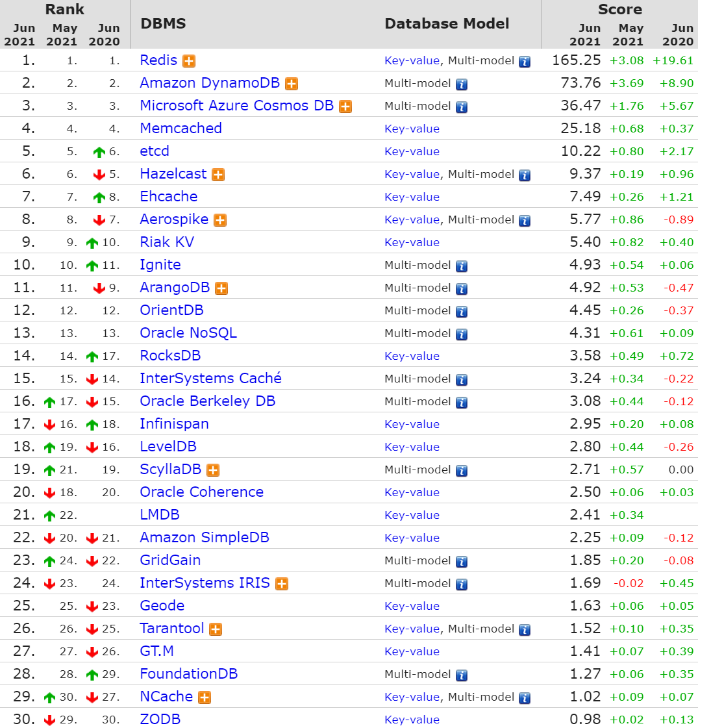Click the Amazon DynamoDB score 73.76
Screen dimensions: 711x728
580,83
